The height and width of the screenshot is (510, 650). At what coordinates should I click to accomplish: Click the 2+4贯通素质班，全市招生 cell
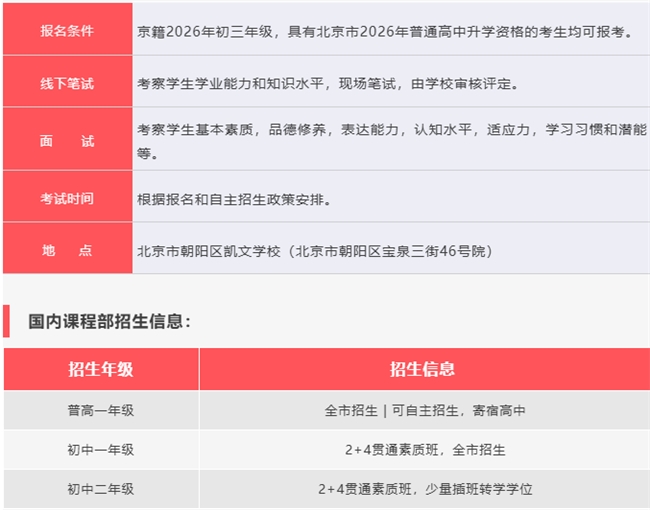pyautogui.click(x=424, y=450)
